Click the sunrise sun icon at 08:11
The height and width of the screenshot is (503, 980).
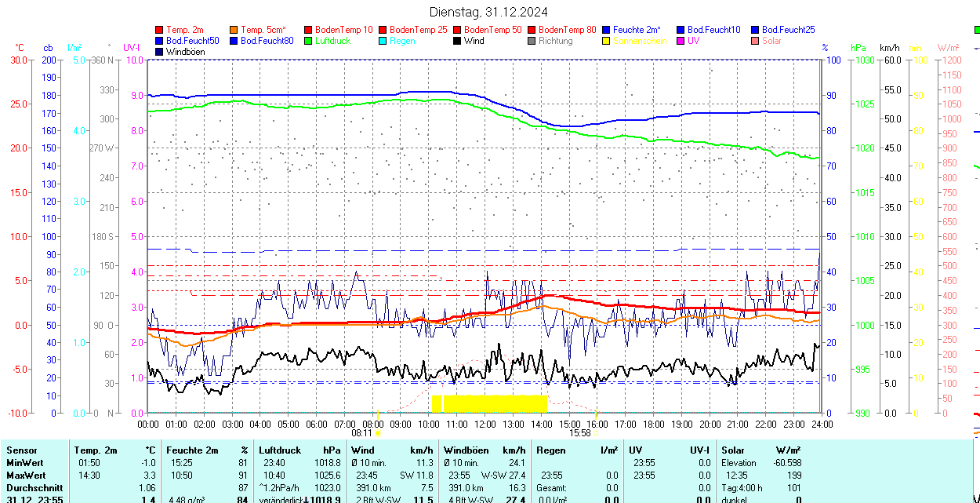[x=378, y=432]
